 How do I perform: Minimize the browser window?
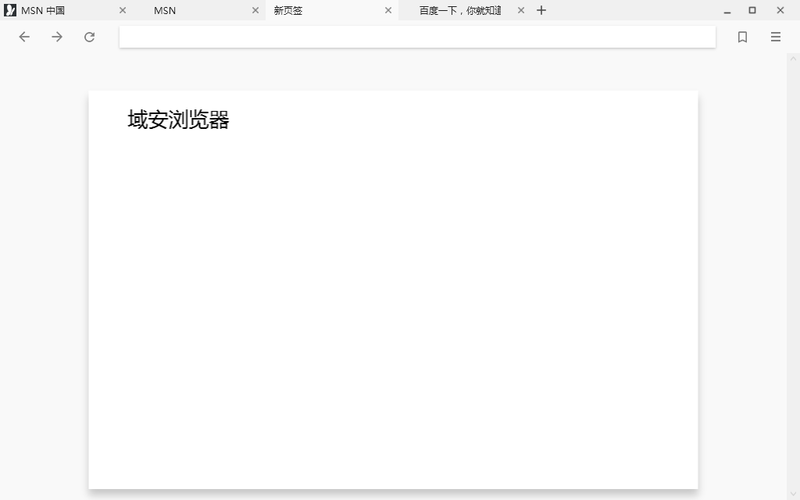[727, 10]
